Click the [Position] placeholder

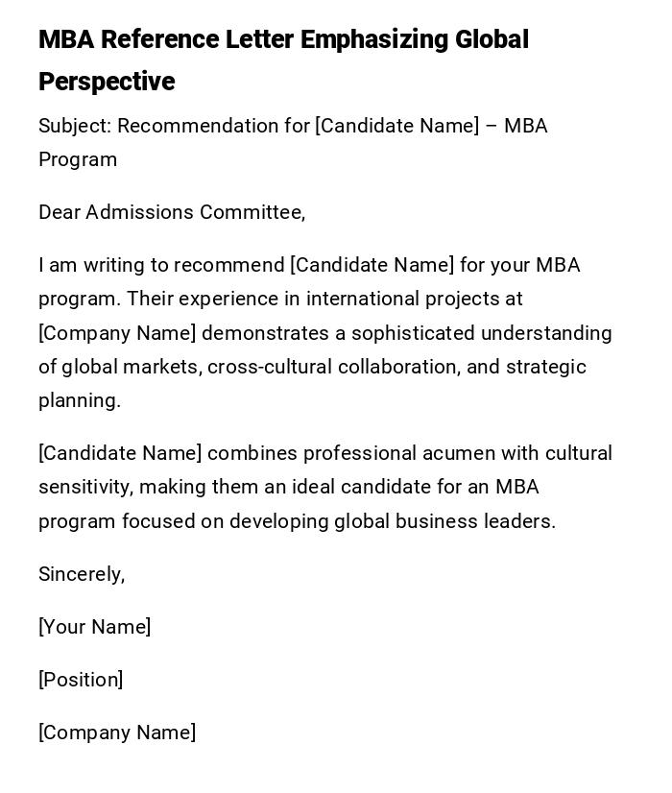(81, 681)
